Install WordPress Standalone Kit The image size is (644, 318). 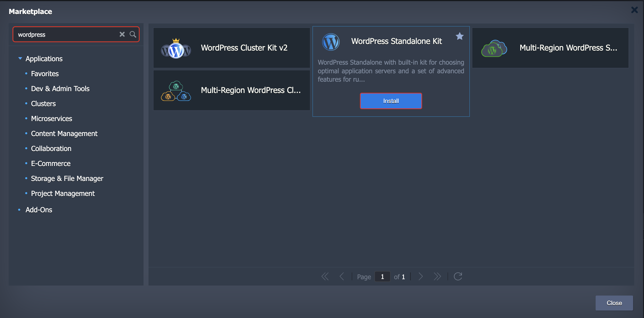click(x=391, y=101)
